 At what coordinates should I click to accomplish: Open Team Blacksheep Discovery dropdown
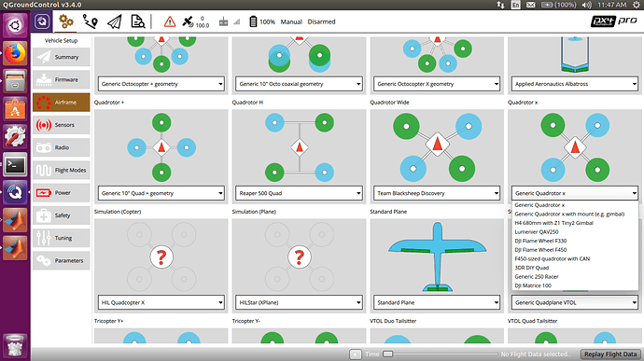pyautogui.click(x=437, y=193)
